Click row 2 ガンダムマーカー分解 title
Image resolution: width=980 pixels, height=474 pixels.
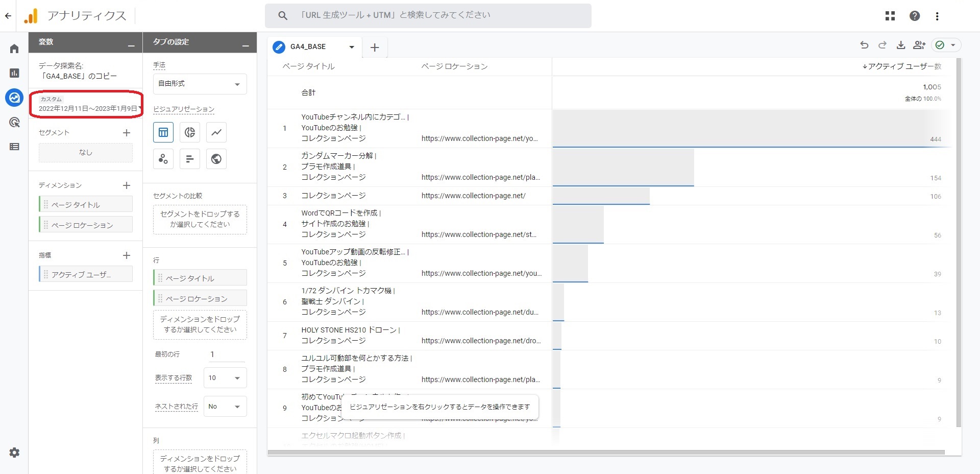pos(338,156)
